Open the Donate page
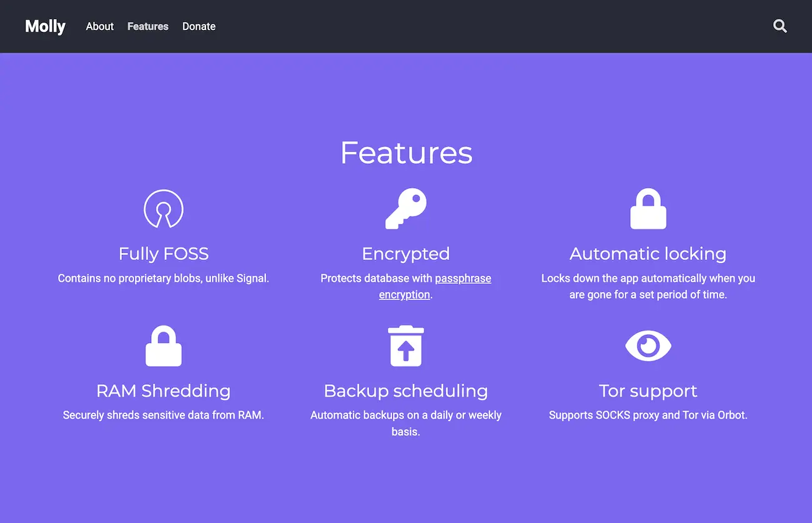The image size is (812, 523). (x=199, y=26)
